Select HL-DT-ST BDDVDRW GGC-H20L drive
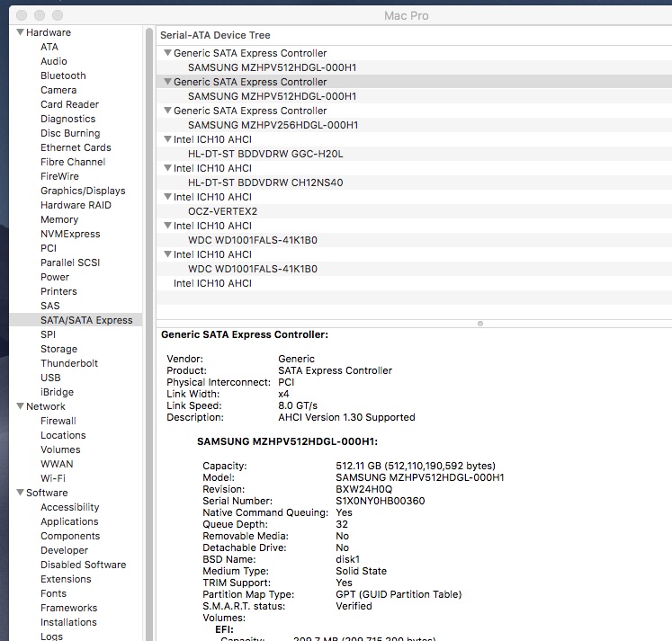 pyautogui.click(x=414, y=154)
